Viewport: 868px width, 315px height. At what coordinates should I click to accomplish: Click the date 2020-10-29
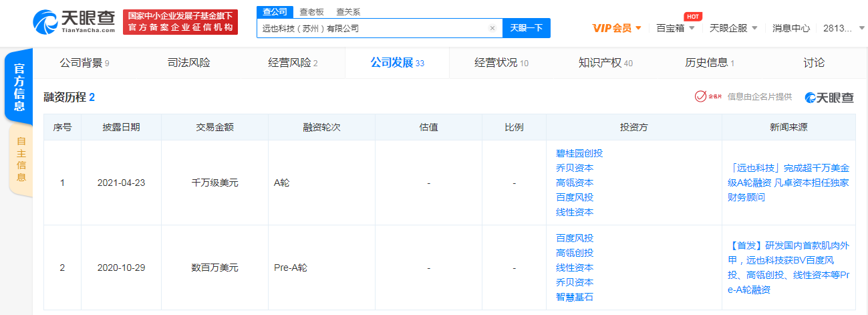121,268
